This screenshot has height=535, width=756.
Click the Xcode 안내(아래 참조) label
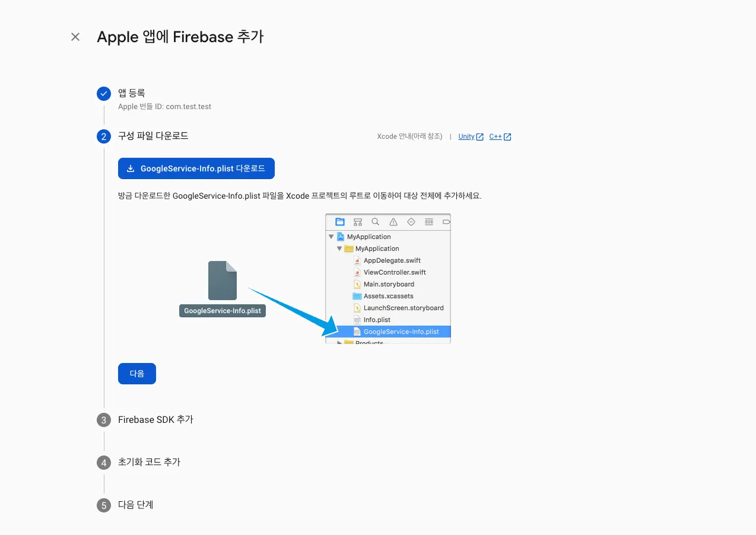point(409,136)
